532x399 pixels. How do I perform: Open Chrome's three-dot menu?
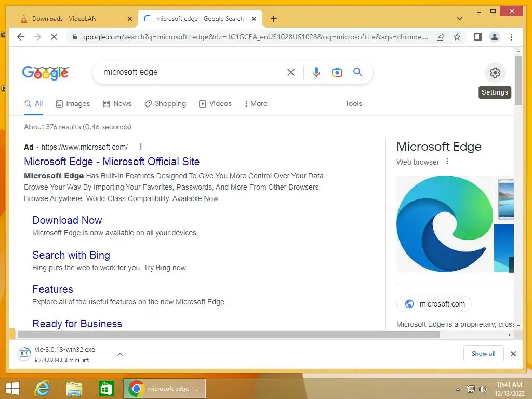tap(511, 37)
